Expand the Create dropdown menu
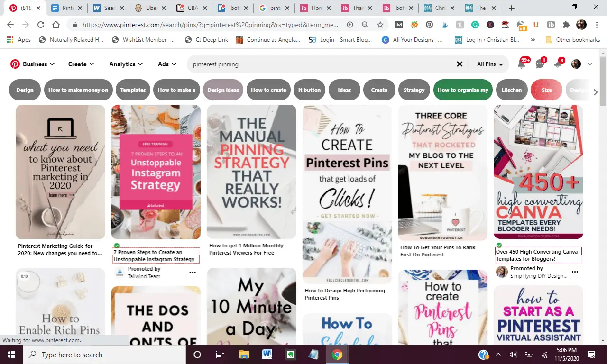 [81, 64]
